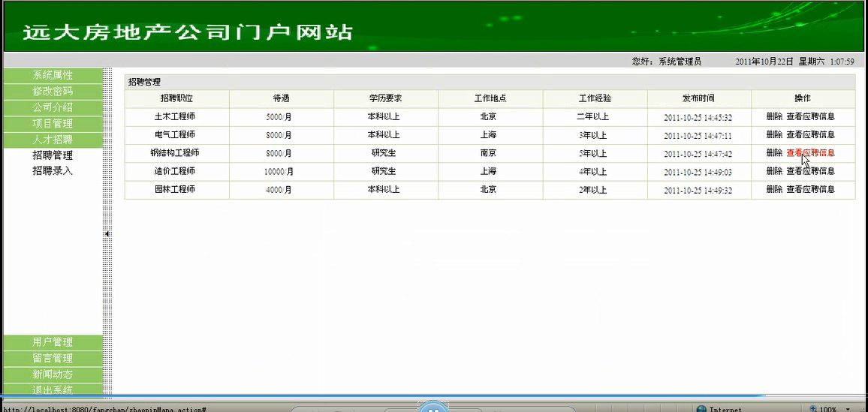Collapse the left sidebar with the arrow handle
This screenshot has height=412, width=868.
107,234
